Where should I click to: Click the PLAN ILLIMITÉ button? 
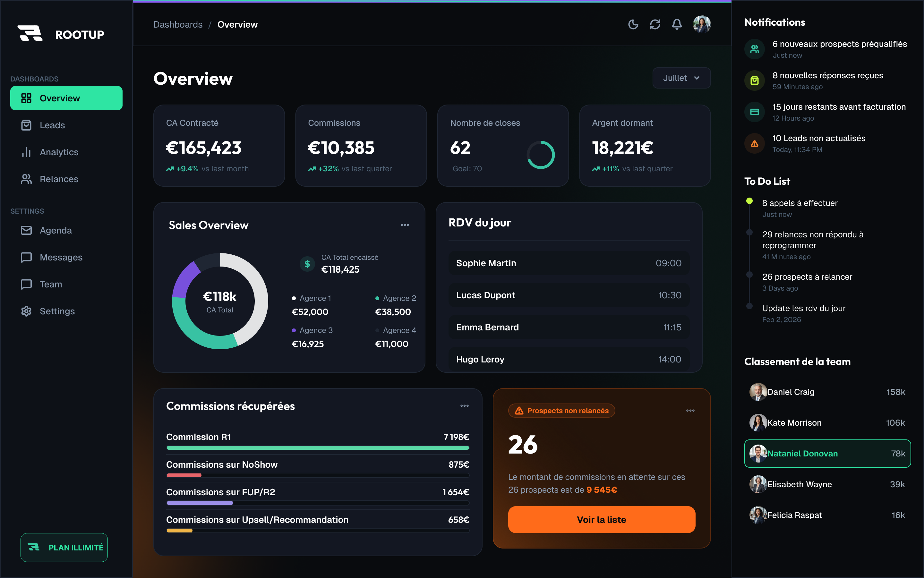[64, 548]
